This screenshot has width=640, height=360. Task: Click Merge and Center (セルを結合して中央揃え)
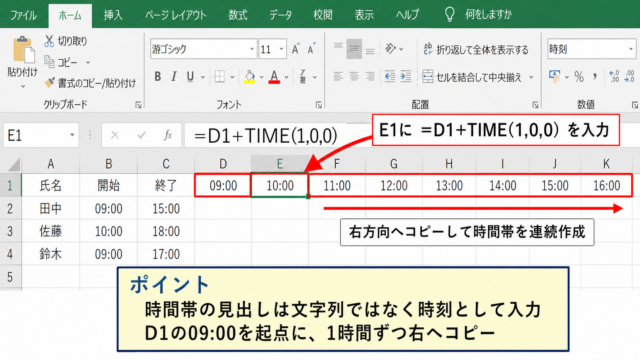(x=472, y=77)
